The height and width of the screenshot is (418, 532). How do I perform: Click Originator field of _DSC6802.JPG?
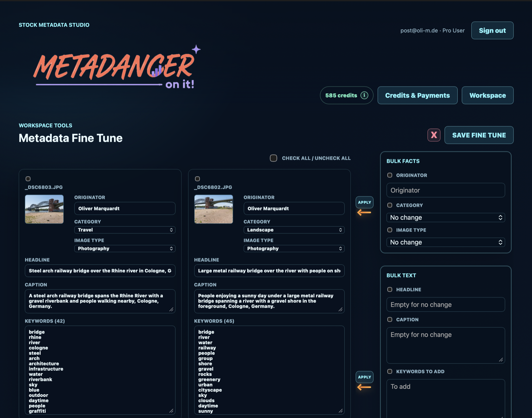(x=294, y=209)
